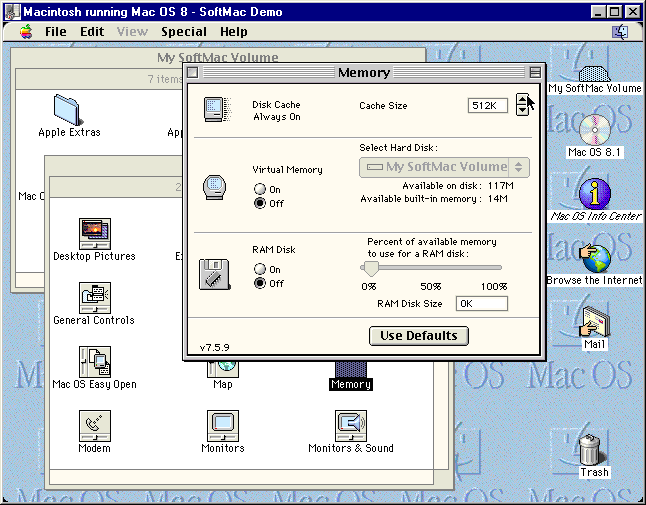Image resolution: width=646 pixels, height=505 pixels.
Task: Click the 100% slider label
Action: click(x=494, y=286)
